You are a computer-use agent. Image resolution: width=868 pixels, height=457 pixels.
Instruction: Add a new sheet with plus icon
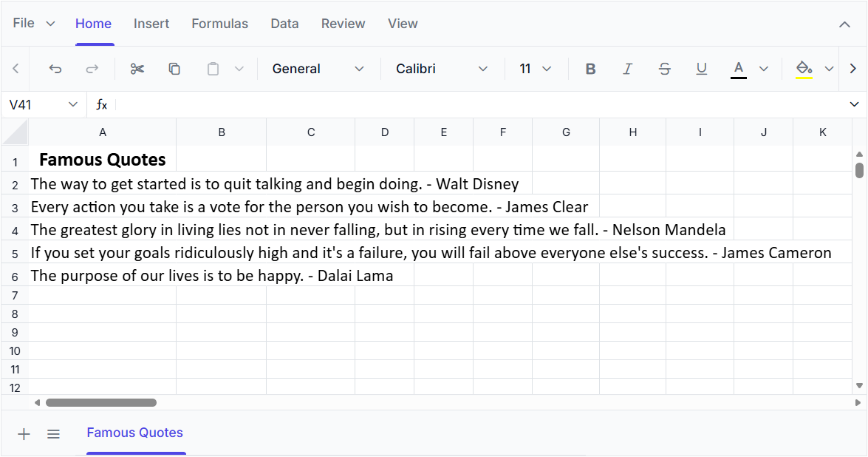[x=24, y=434]
